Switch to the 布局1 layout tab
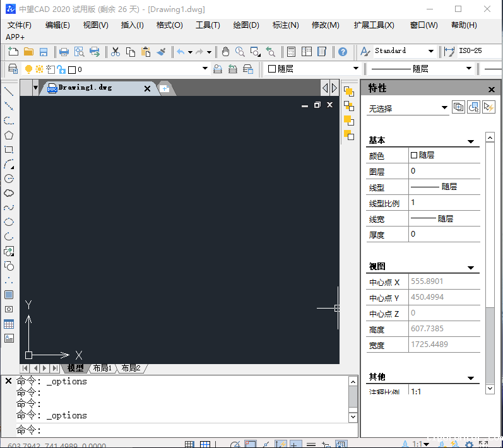The height and width of the screenshot is (448, 503). 102,368
